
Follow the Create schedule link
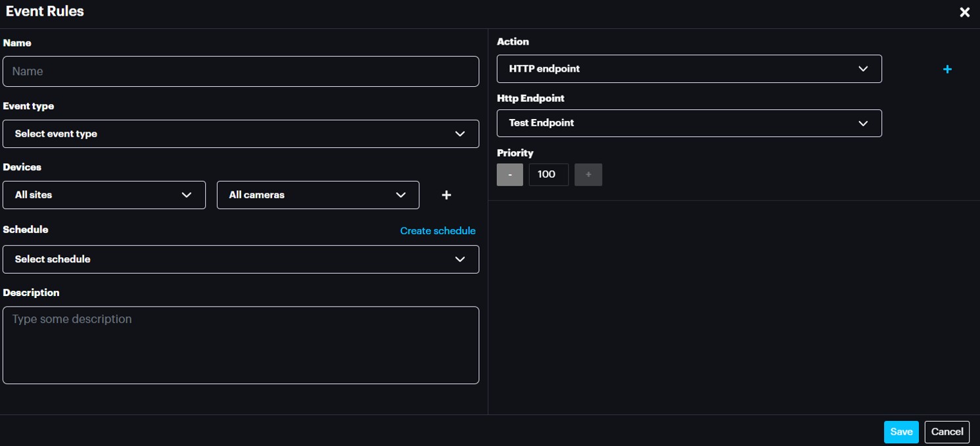pos(438,231)
